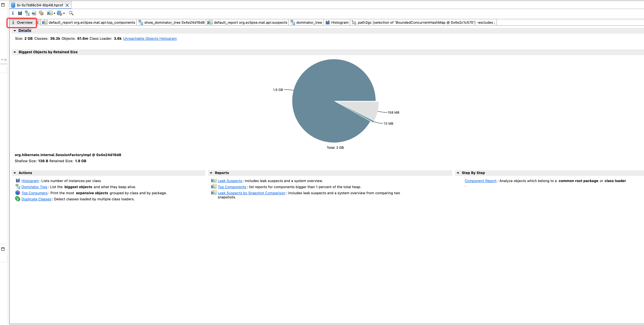The width and height of the screenshot is (644, 325).
Task: Click the SessionFactoryImpl @ 0x4e24d16d8 object name
Action: (68, 155)
